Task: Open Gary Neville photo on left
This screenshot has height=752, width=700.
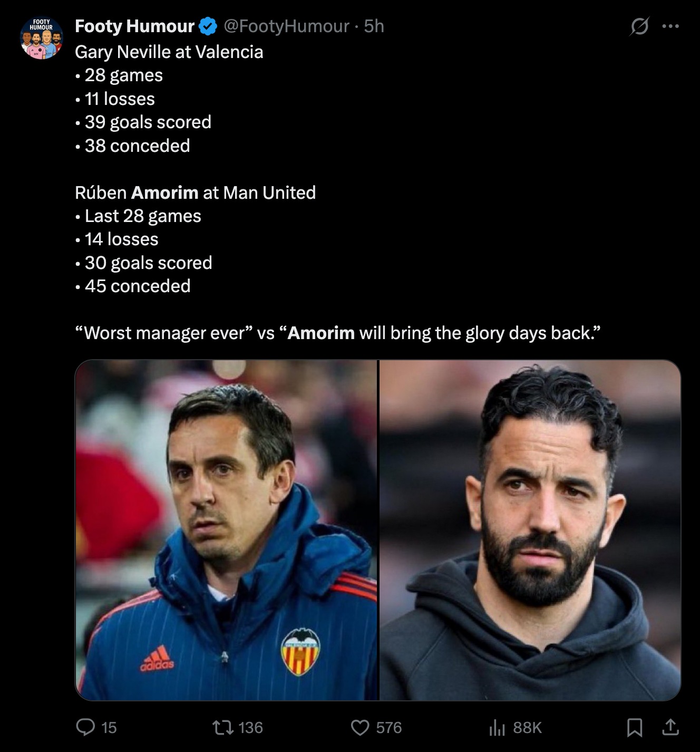Action: (x=227, y=530)
